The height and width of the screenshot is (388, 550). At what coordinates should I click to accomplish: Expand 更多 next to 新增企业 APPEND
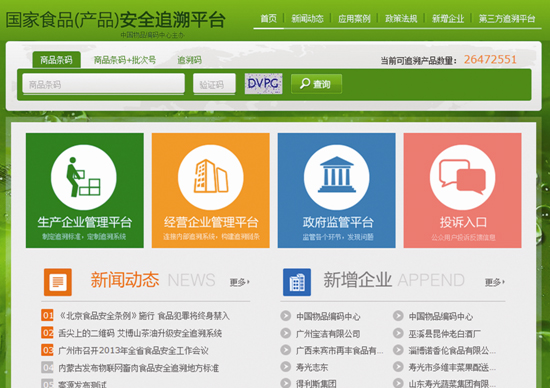[x=495, y=282]
